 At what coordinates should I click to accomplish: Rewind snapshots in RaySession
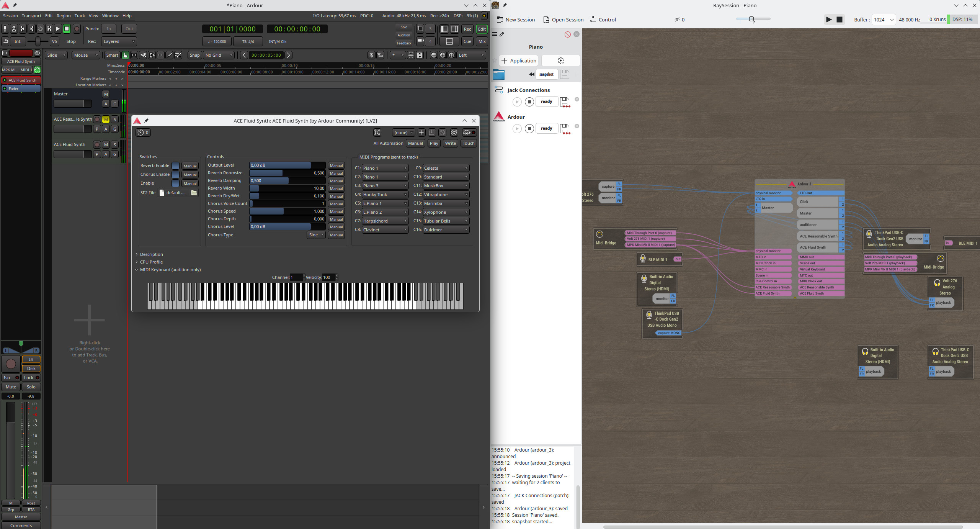tap(531, 74)
